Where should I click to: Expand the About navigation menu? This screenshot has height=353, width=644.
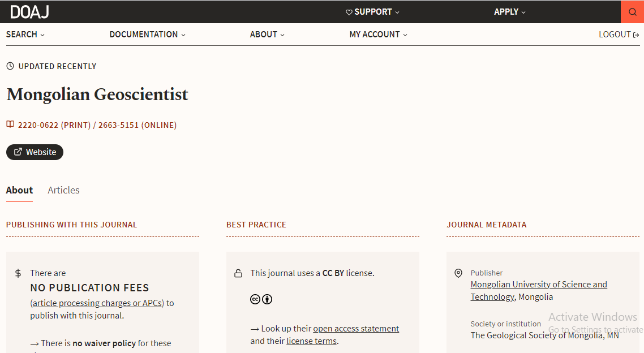pos(267,35)
